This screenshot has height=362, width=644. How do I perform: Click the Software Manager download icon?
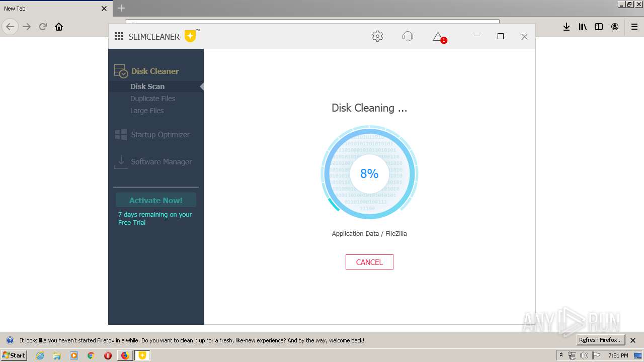[x=121, y=161]
